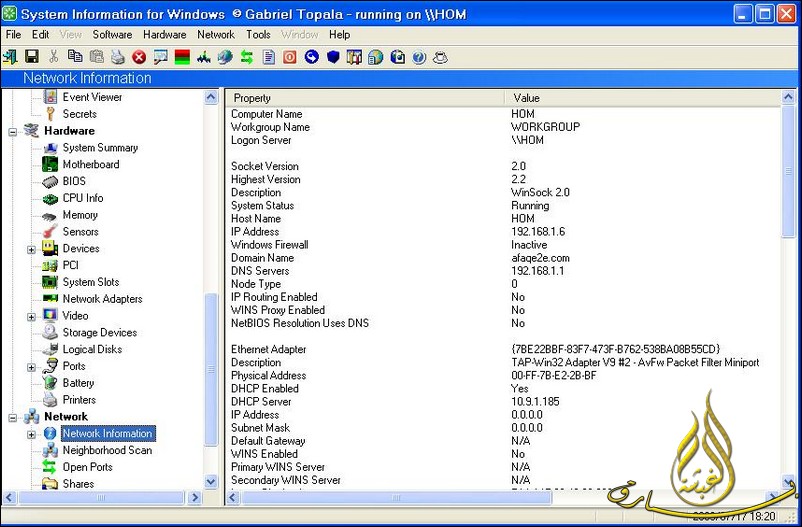Open Neighborhood Scan in the tree
This screenshot has width=802, height=527.
(107, 450)
